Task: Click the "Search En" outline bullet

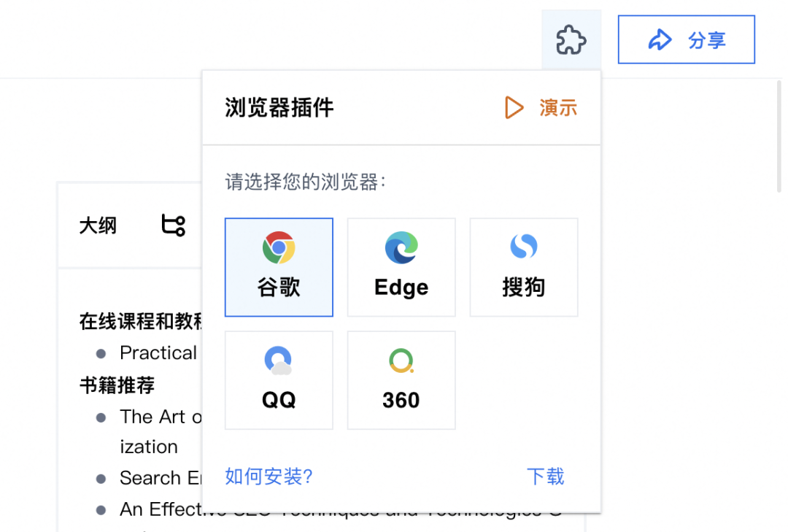Action: 161,478
